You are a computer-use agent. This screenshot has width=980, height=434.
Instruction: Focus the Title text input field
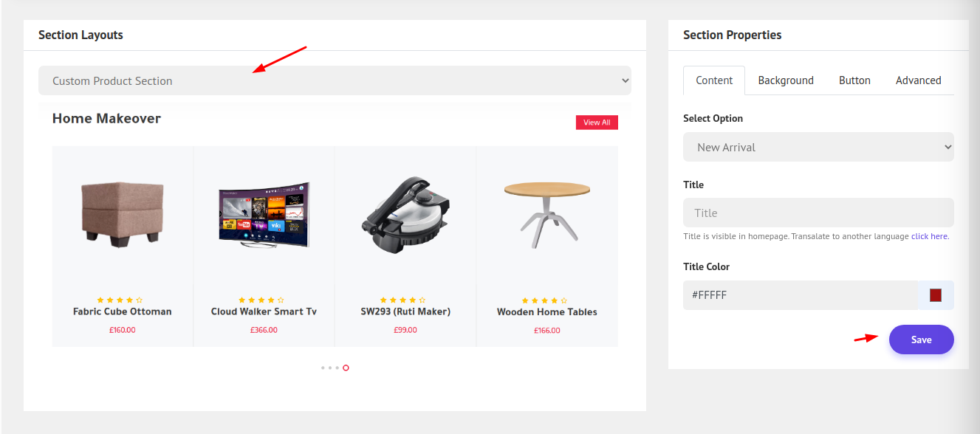818,213
